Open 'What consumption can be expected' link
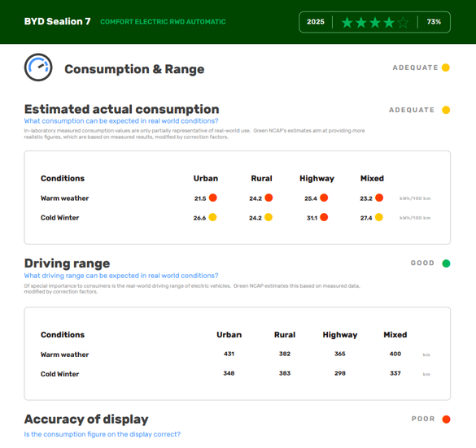476x448 pixels. (121, 120)
